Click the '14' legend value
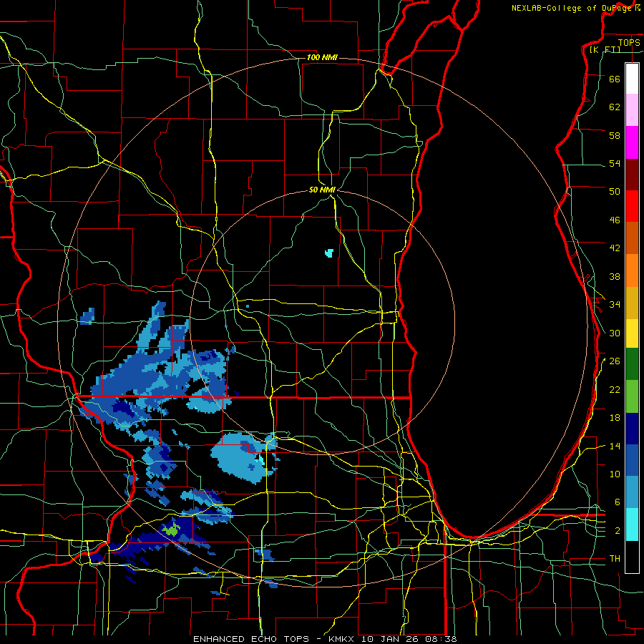 [615, 446]
